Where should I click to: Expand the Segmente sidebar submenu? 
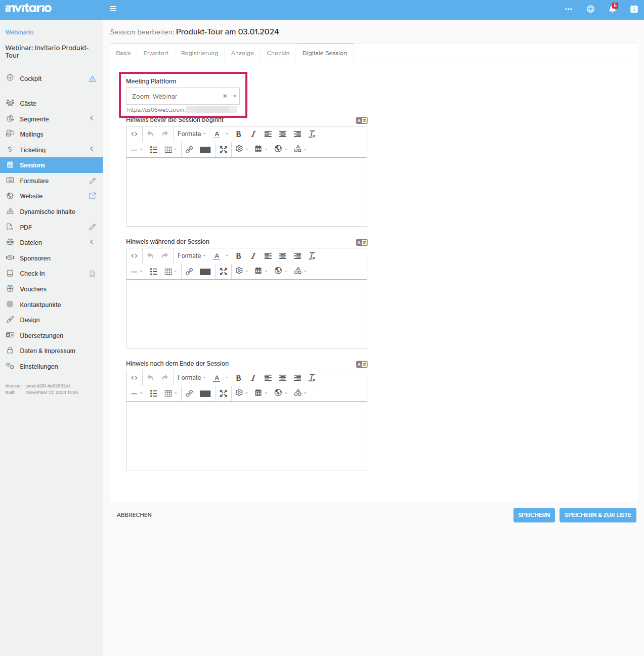92,118
